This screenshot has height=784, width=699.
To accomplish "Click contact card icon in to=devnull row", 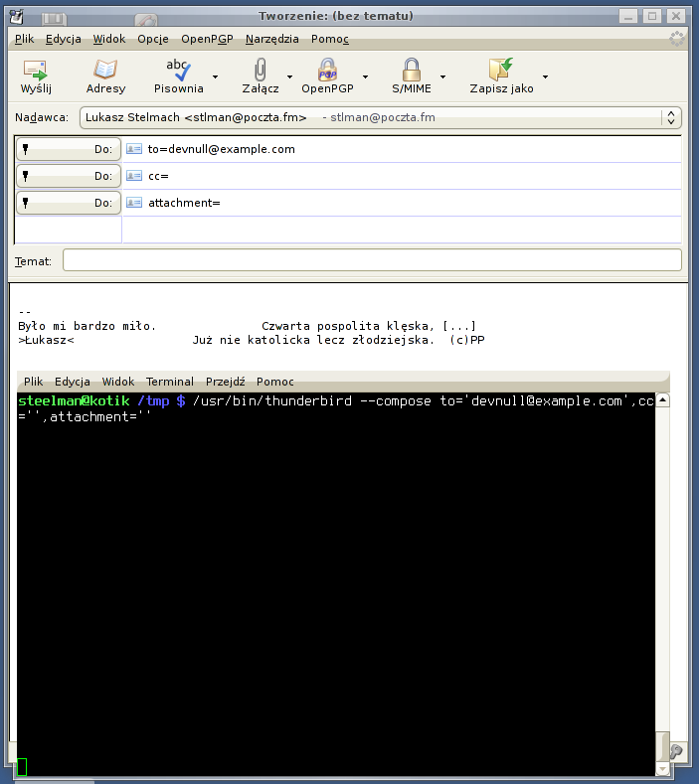I will click(x=133, y=148).
